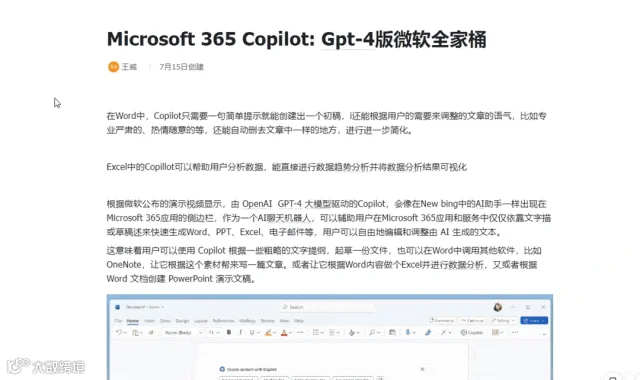Click the text highlight color icon
Screen dimensions: 640x380
(268, 333)
